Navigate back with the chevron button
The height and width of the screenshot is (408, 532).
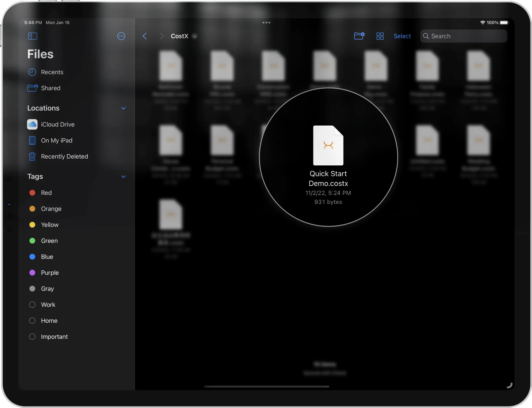click(145, 36)
